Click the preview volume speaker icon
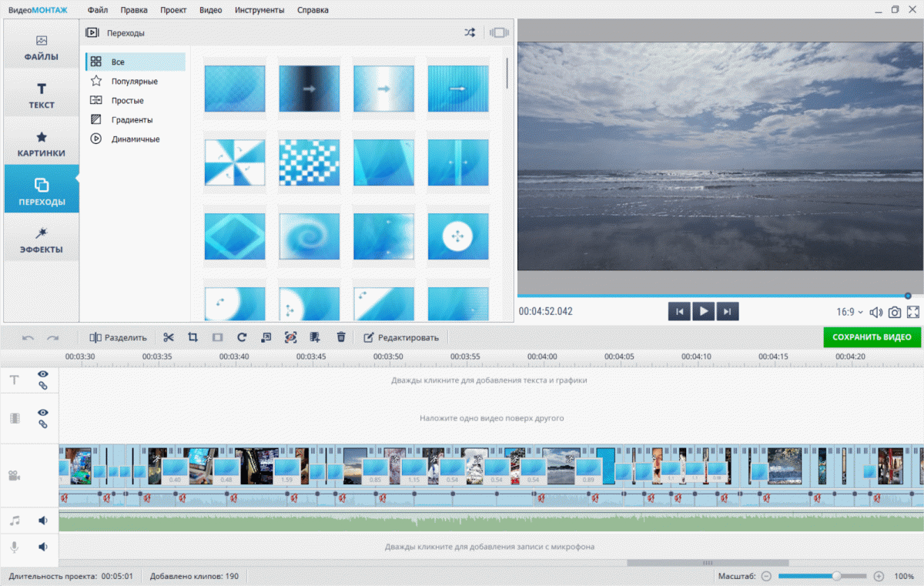 (x=876, y=312)
